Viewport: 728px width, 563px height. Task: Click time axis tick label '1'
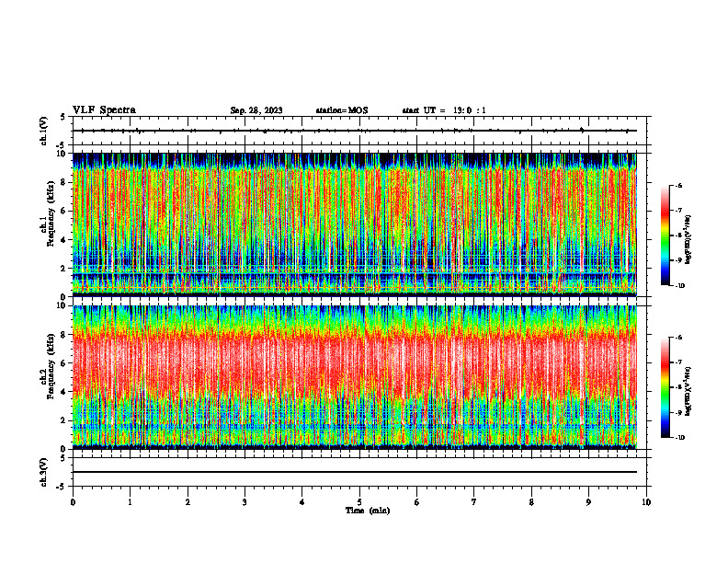130,502
